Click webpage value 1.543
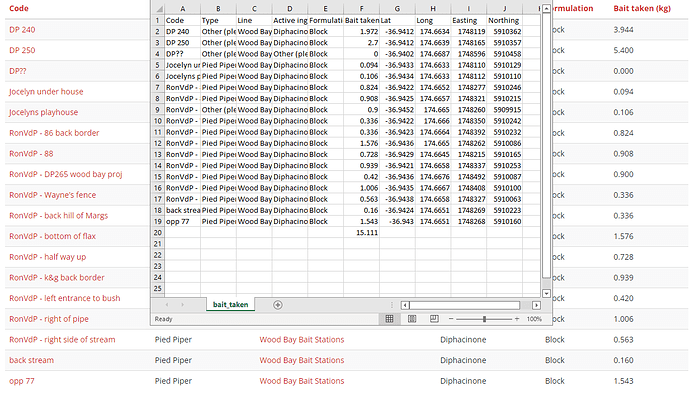The height and width of the screenshot is (396, 690). tap(623, 381)
